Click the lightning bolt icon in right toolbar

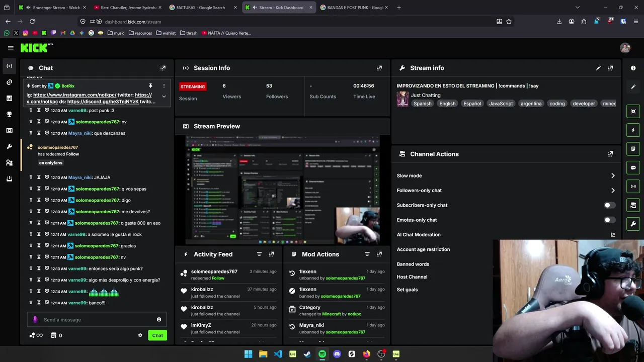point(633,130)
